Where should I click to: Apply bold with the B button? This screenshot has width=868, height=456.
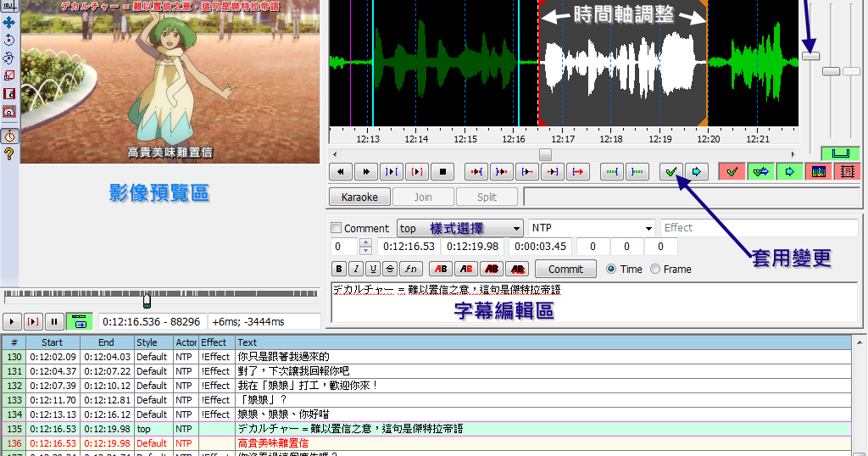pyautogui.click(x=339, y=269)
